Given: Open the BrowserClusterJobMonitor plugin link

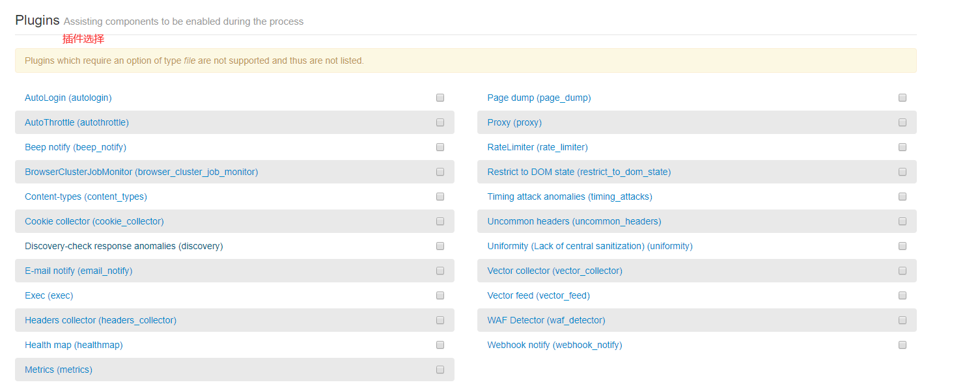Looking at the screenshot, I should pyautogui.click(x=141, y=172).
